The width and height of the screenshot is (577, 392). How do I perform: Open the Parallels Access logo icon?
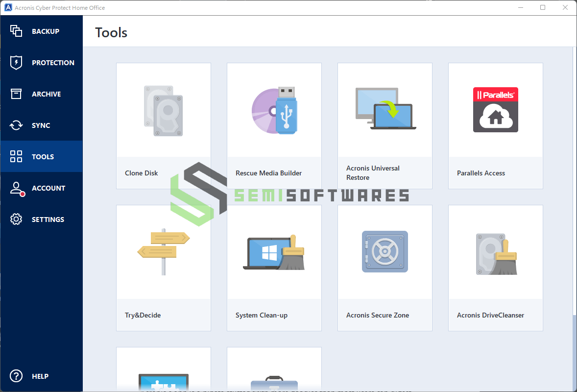coord(495,110)
